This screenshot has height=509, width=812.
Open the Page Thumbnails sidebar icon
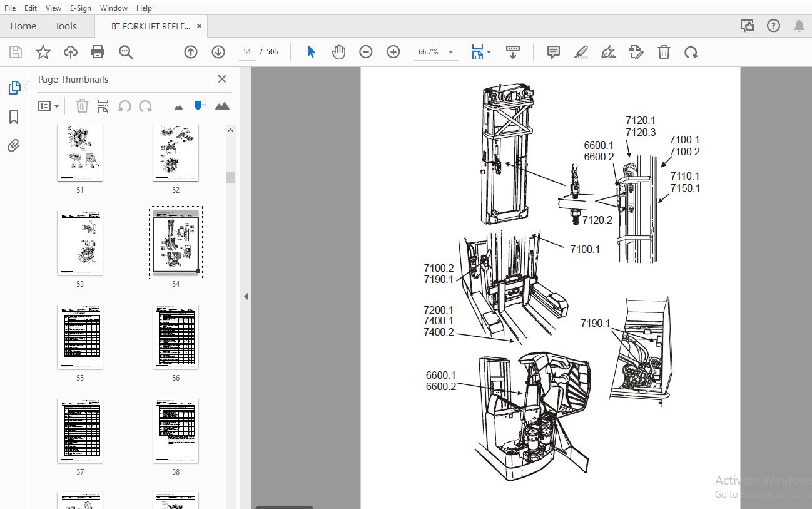[14, 88]
